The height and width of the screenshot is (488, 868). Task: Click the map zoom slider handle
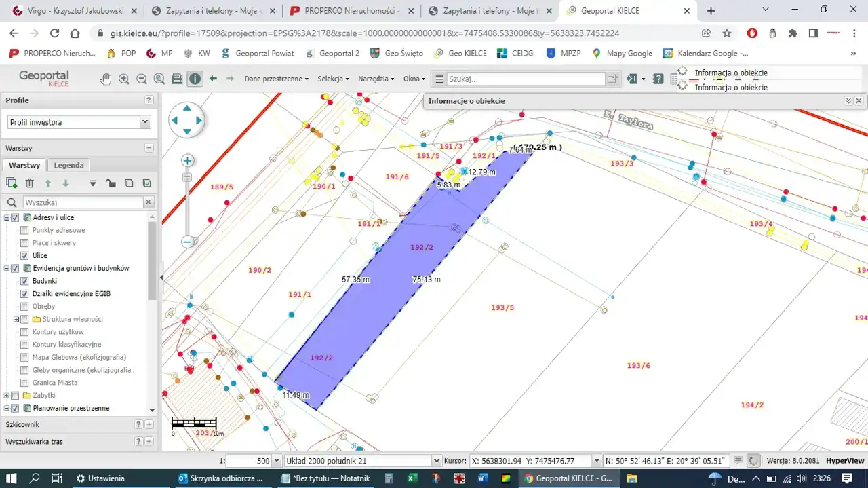click(188, 178)
